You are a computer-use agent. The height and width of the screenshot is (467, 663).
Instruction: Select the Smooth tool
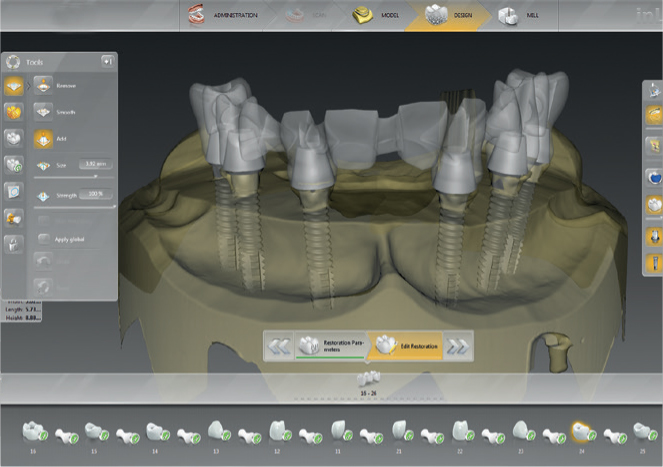pyautogui.click(x=45, y=113)
